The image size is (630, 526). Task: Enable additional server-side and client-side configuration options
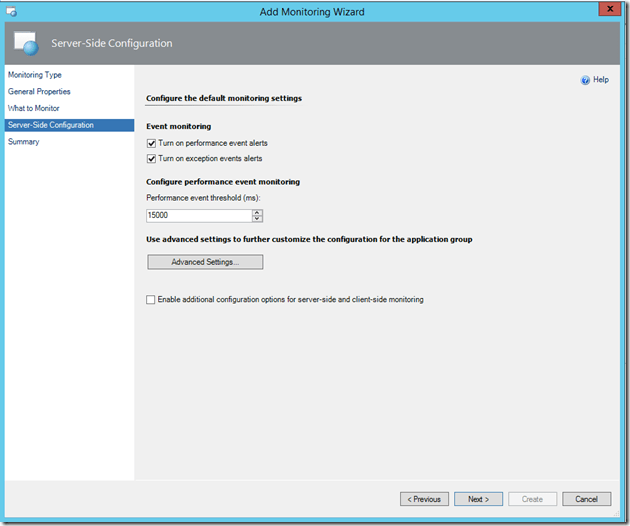pyautogui.click(x=152, y=300)
